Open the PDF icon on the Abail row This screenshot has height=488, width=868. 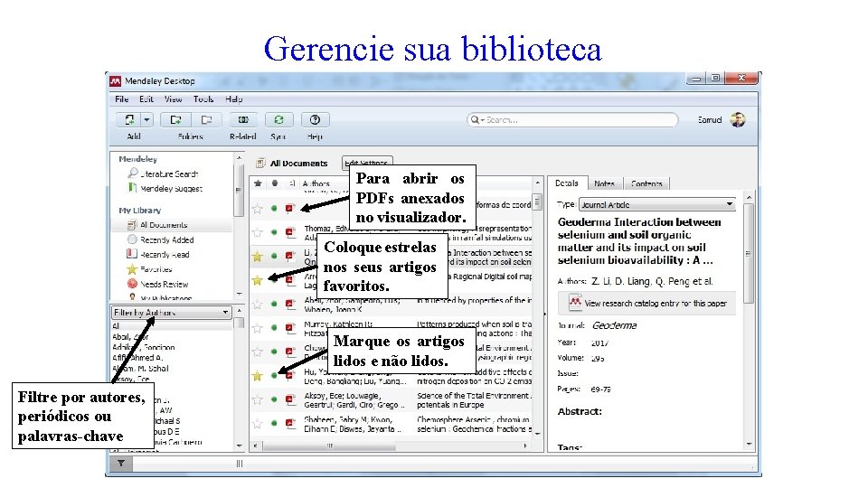pos(290,304)
